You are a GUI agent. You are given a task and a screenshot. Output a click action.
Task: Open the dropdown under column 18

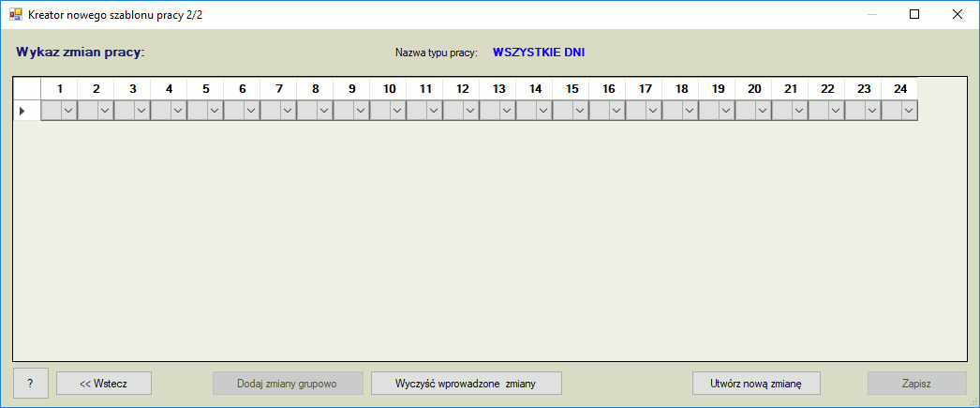pos(690,111)
